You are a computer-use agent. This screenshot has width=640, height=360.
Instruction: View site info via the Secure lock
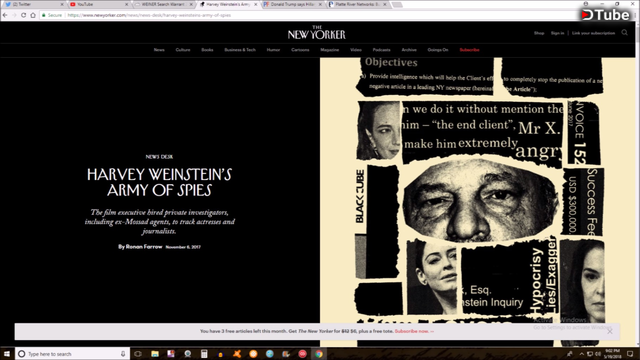click(x=52, y=15)
